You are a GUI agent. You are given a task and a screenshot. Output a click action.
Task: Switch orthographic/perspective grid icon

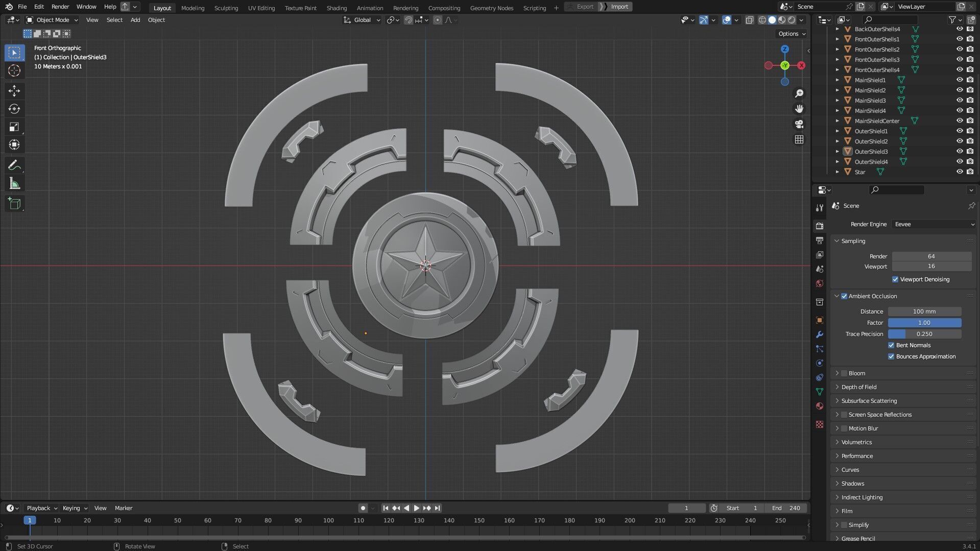(799, 139)
